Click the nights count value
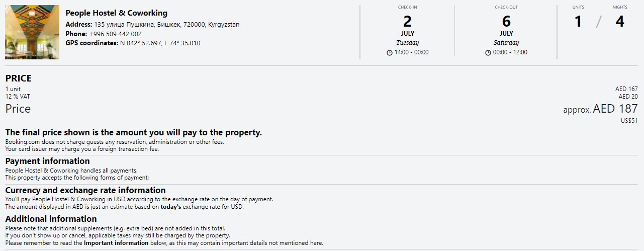 click(620, 22)
